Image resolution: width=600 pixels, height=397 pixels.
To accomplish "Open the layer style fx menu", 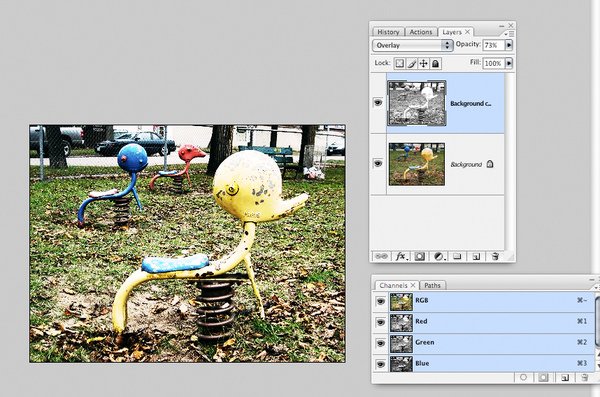I will point(401,256).
